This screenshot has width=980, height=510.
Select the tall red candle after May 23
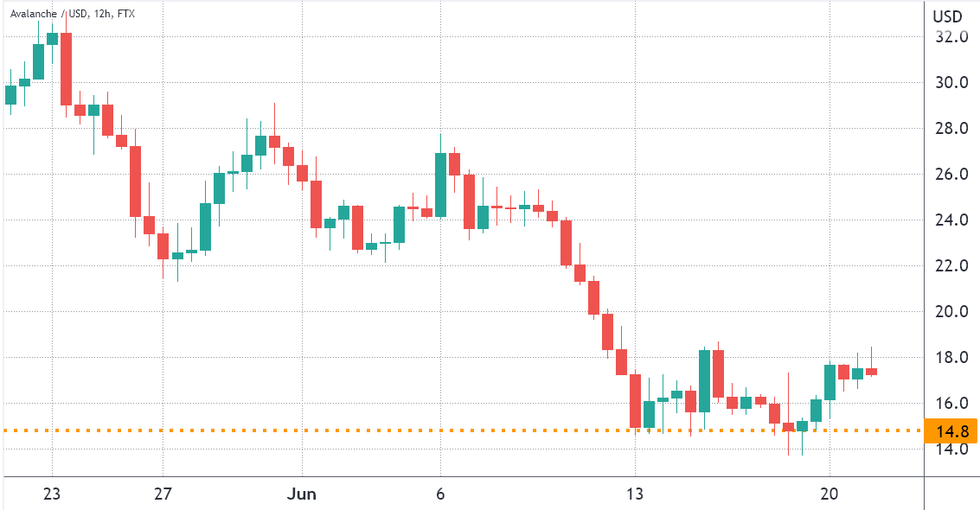pos(66,68)
